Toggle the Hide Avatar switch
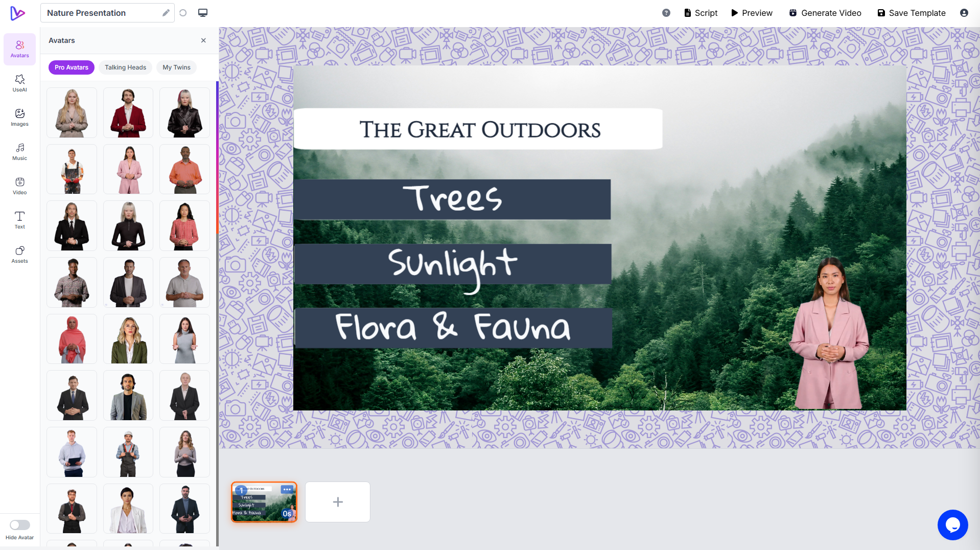Image resolution: width=980 pixels, height=550 pixels. pos(20,525)
